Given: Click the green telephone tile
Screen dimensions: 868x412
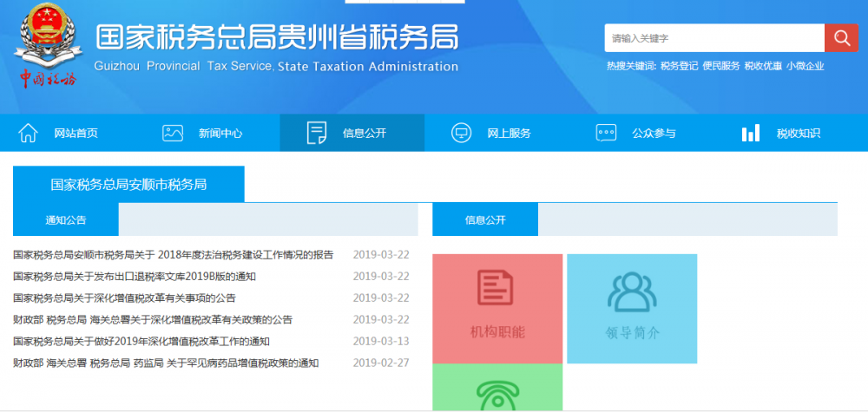Looking at the screenshot, I should 497,390.
